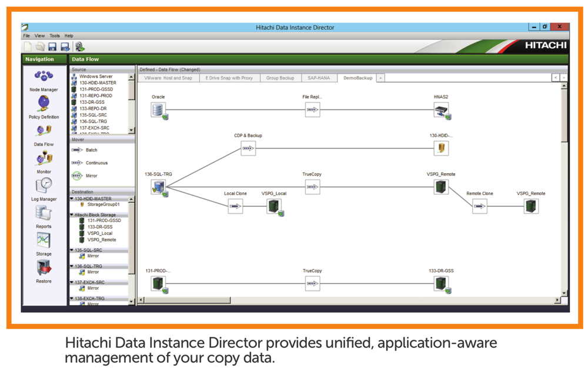
Task: Collapse the 135-SQL-SRC destination entry
Action: point(73,250)
